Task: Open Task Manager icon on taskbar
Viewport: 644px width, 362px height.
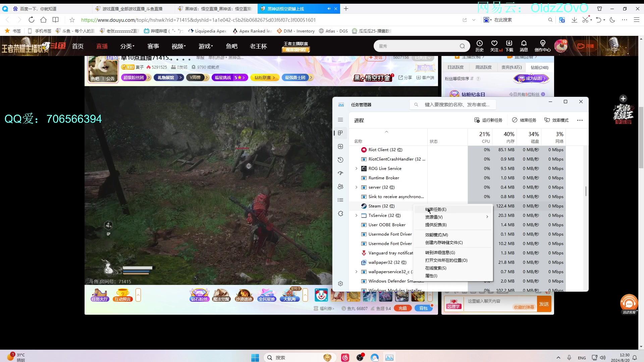Action: pyautogui.click(x=389, y=358)
